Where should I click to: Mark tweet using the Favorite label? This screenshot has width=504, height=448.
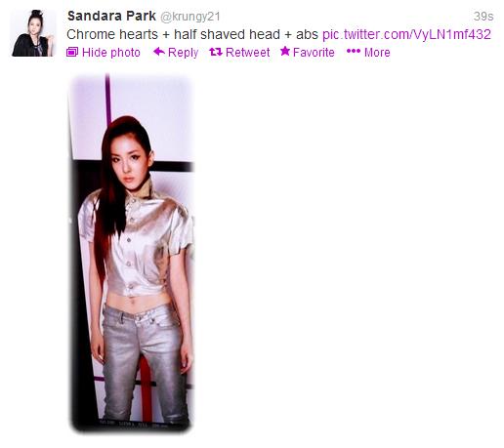pyautogui.click(x=314, y=53)
